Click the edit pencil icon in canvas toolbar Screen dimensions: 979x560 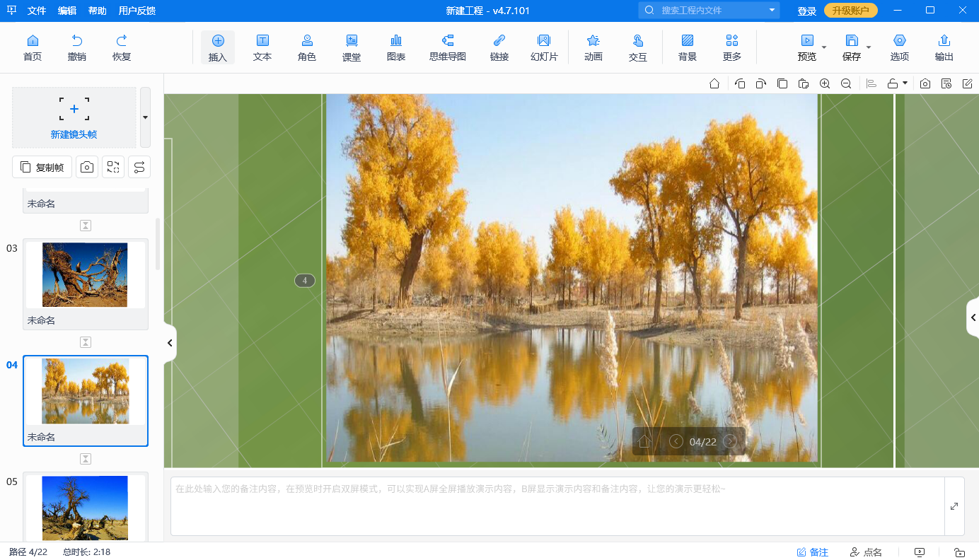click(x=968, y=83)
